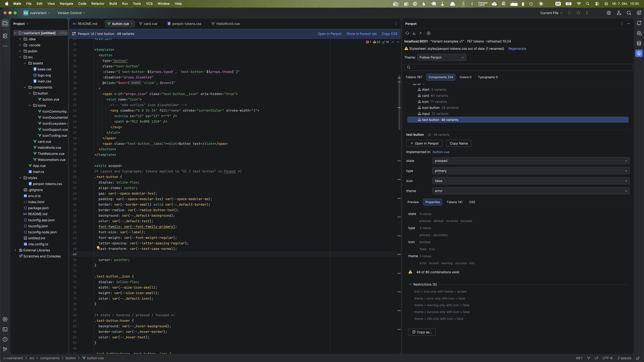Click the Regenerate link
Viewport: 644px width, 362px height.
tap(517, 49)
